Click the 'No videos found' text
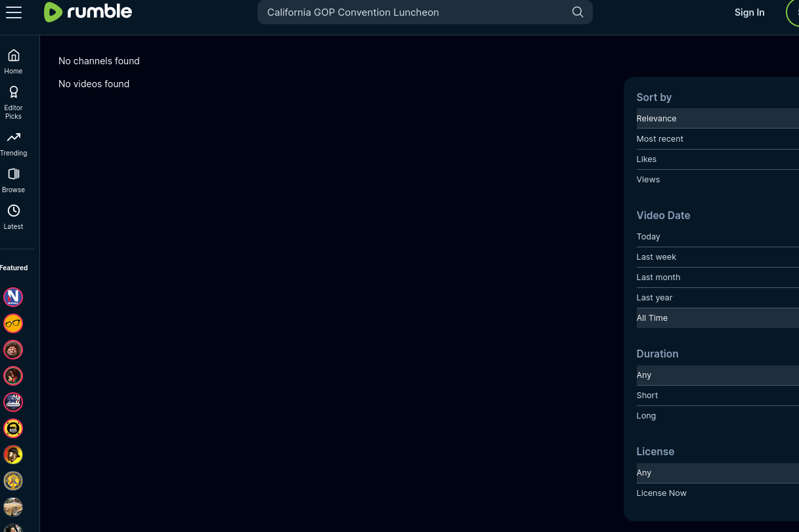This screenshot has height=532, width=799. pos(94,84)
